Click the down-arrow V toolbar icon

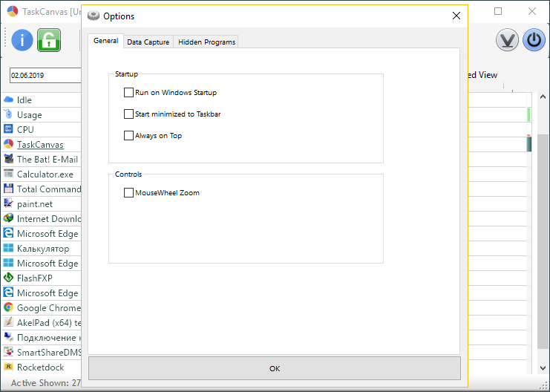507,40
